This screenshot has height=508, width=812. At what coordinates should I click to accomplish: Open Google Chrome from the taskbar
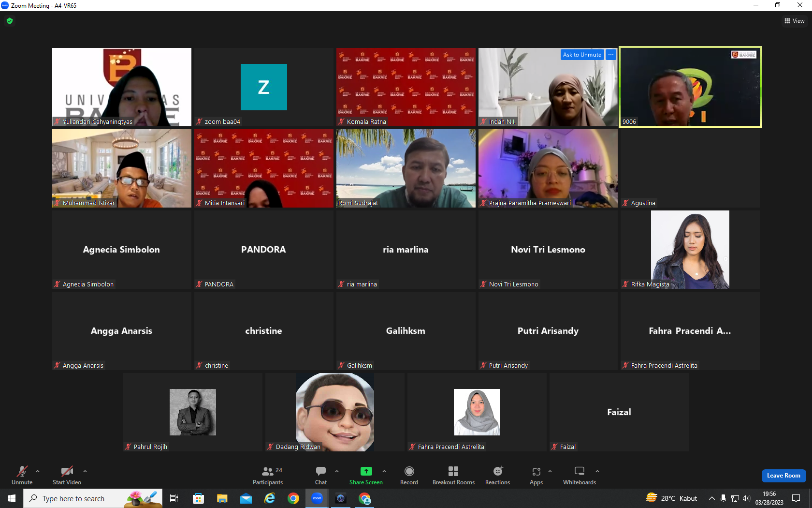pos(293,498)
